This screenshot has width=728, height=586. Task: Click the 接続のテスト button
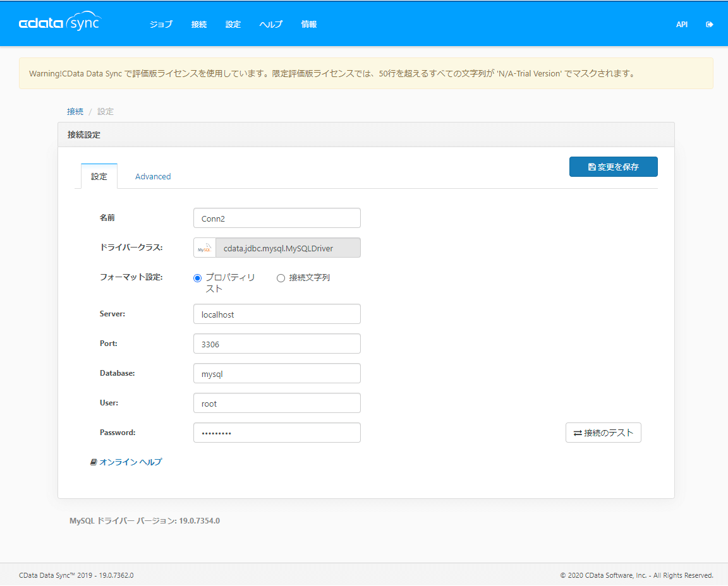pyautogui.click(x=603, y=433)
